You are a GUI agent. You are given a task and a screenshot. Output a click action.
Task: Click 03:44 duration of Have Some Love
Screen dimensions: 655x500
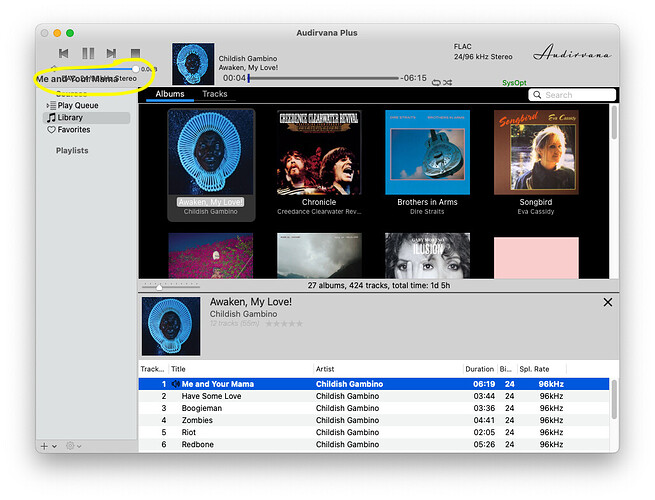point(484,396)
